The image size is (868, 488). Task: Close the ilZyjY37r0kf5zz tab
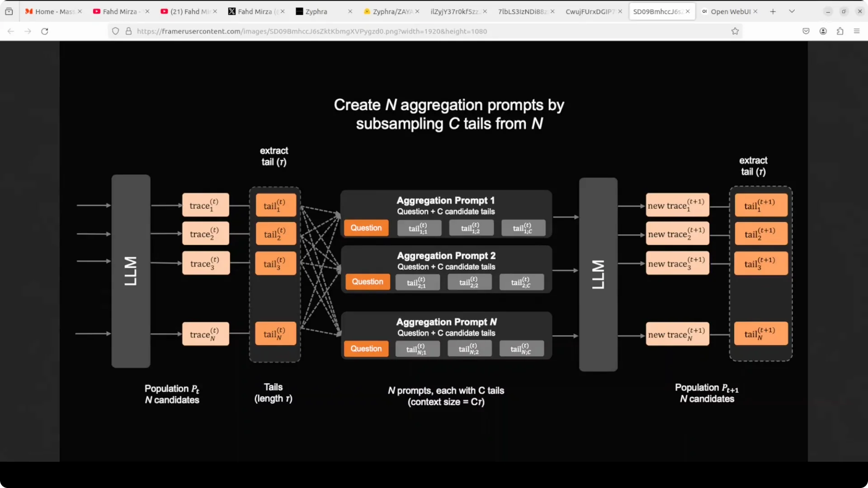tap(485, 11)
